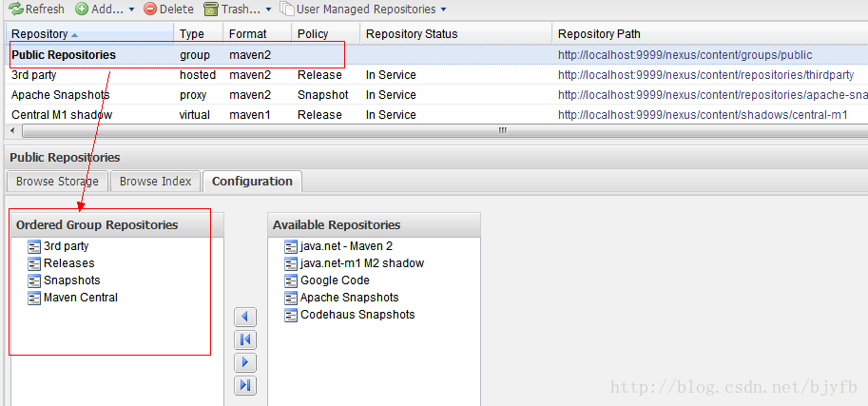This screenshot has height=406, width=868.
Task: Select Apache Snapshots in Available Repositories
Action: (349, 298)
